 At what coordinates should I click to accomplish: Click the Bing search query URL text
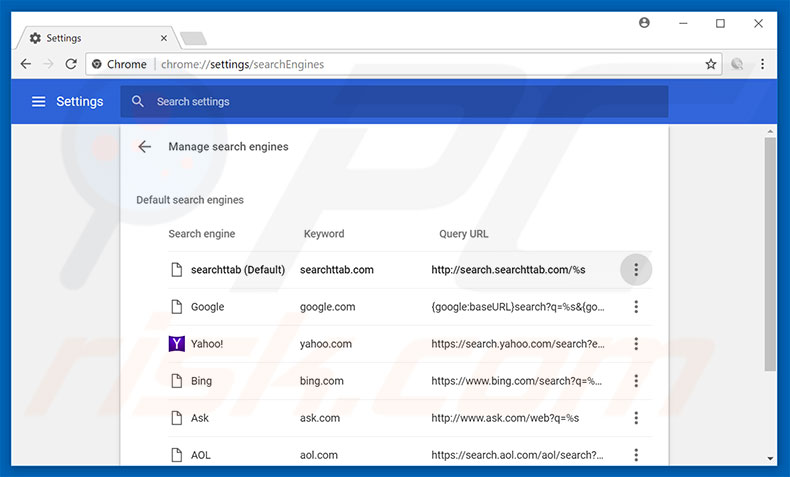coord(516,381)
